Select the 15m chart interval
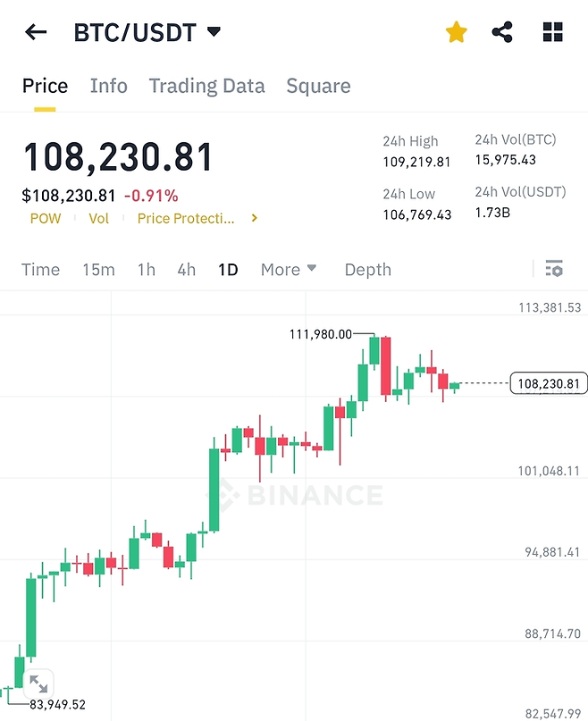Screen dimensions: 588x721 [98, 269]
